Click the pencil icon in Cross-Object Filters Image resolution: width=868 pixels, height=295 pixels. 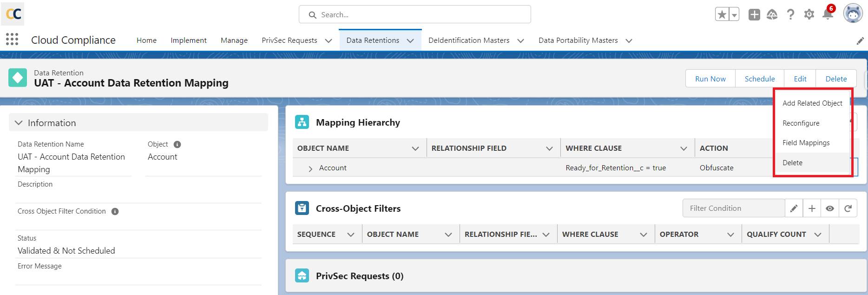tap(794, 208)
